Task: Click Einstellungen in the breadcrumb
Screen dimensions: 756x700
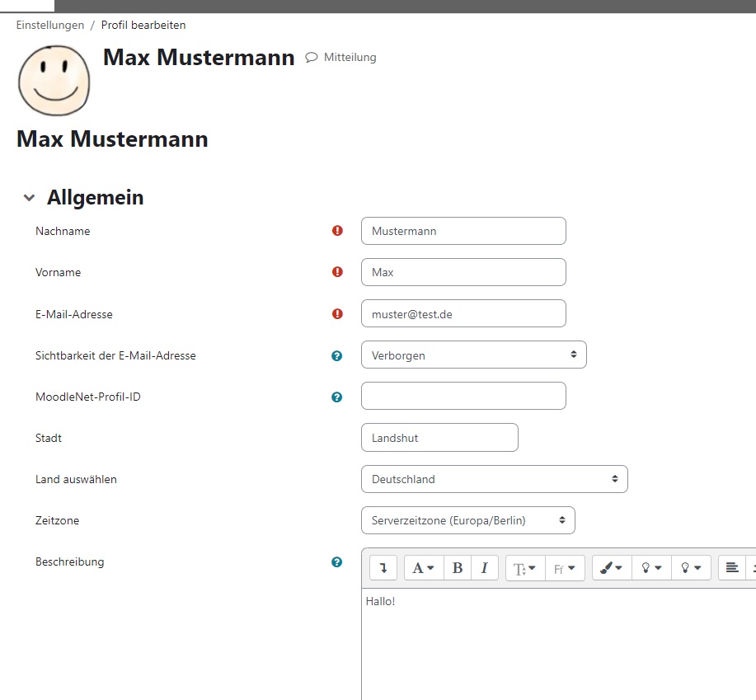Action: click(50, 25)
